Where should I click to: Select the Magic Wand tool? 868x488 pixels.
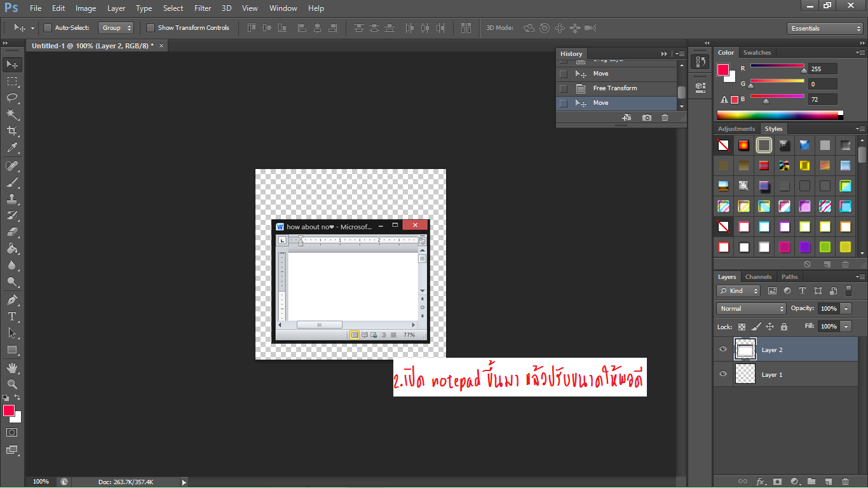(12, 114)
